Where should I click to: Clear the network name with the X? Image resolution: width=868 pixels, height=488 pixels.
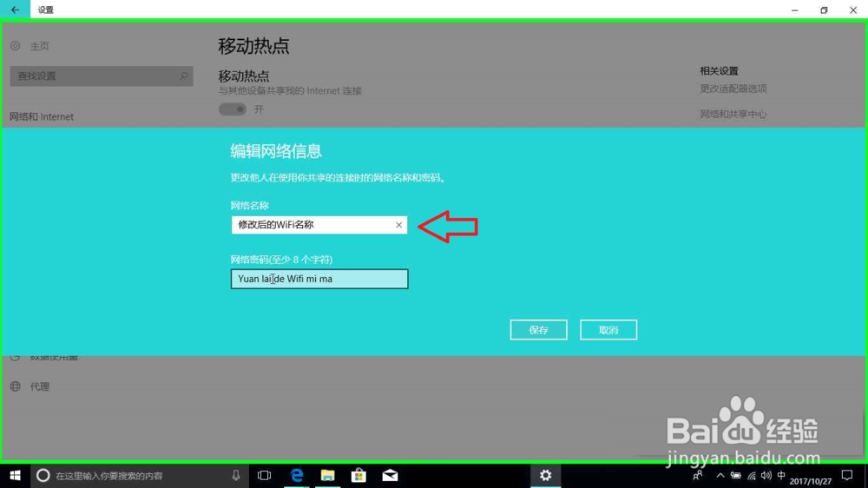pos(398,225)
